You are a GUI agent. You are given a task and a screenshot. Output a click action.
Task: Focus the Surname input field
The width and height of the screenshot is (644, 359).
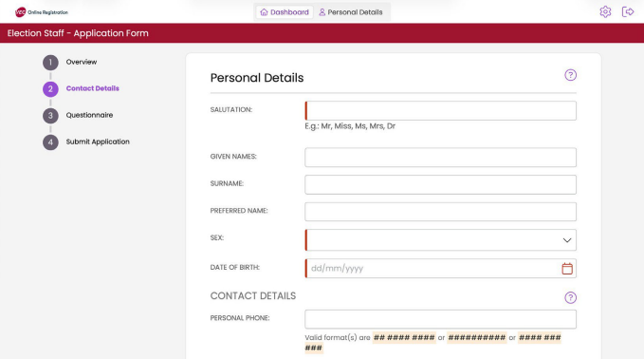tap(440, 184)
